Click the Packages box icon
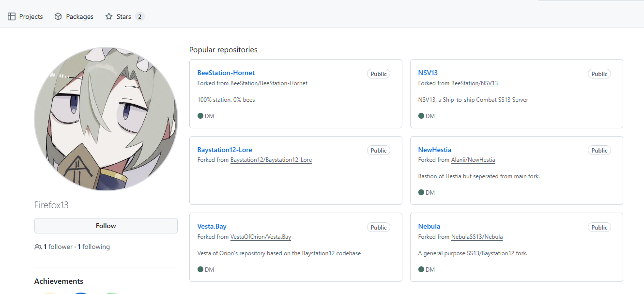644x294 pixels. tap(58, 16)
